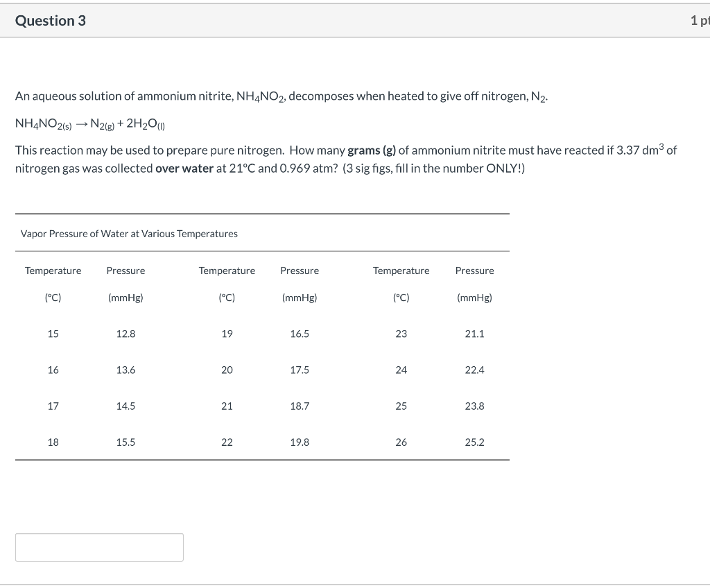Click the answer input box
Image resolution: width=710 pixels, height=588 pixels.
coord(98,547)
